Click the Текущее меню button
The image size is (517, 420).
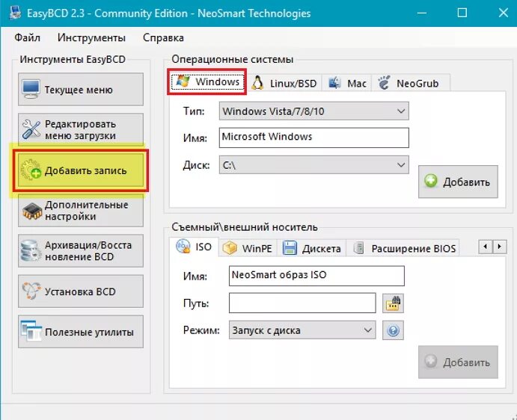pos(81,89)
